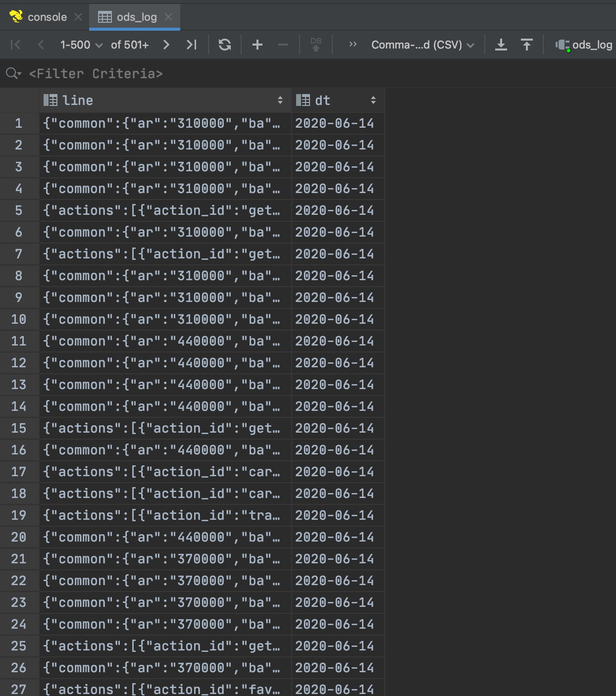Show more toolbar actions chevron
This screenshot has width=616, height=696.
[x=353, y=45]
